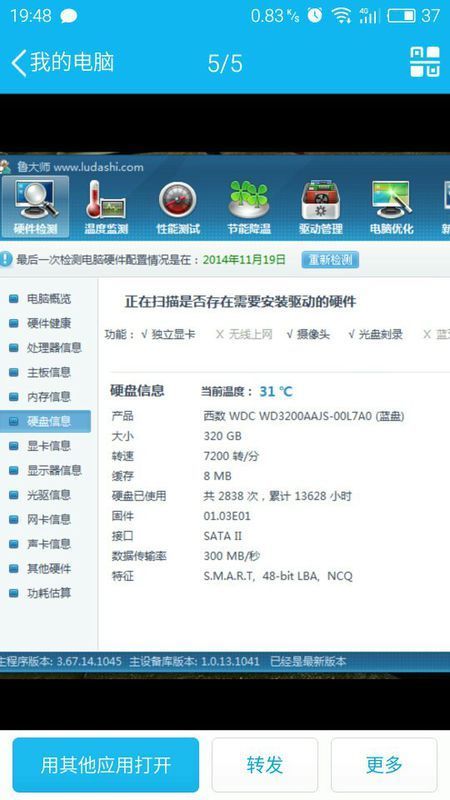Click the 7200 转/分 speed value
Image resolution: width=450 pixels, height=800 pixels.
[231, 456]
